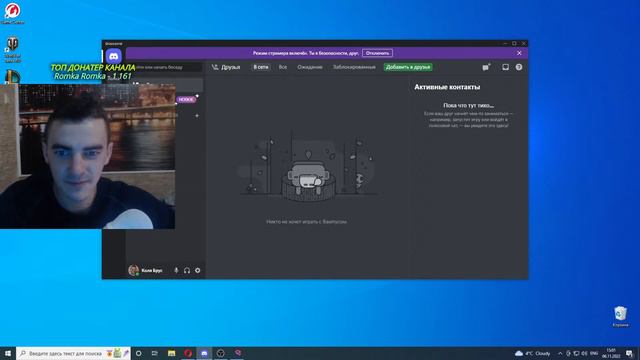Open the volume icon in system tray
This screenshot has width=640, height=360.
pos(584,353)
